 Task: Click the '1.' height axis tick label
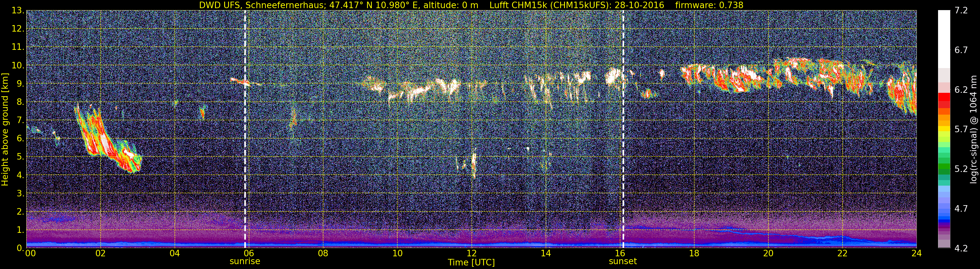pos(20,230)
